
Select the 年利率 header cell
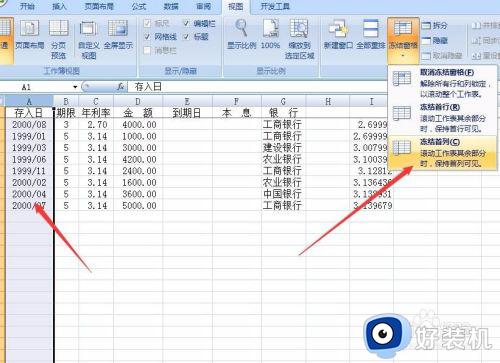(96, 113)
